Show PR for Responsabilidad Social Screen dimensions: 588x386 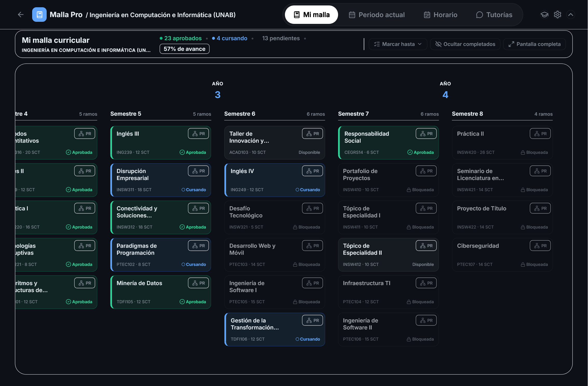point(426,134)
